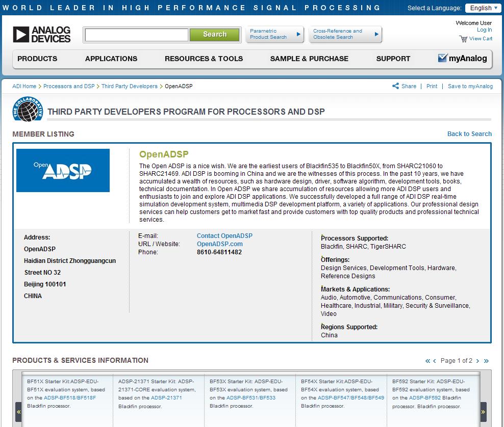Image resolution: width=504 pixels, height=427 pixels.
Task: Click the Analog Devices logo
Action: (42, 35)
